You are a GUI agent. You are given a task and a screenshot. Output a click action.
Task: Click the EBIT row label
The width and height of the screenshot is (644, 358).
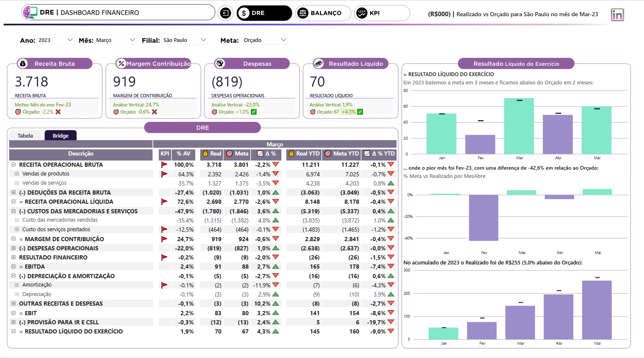[x=31, y=313]
